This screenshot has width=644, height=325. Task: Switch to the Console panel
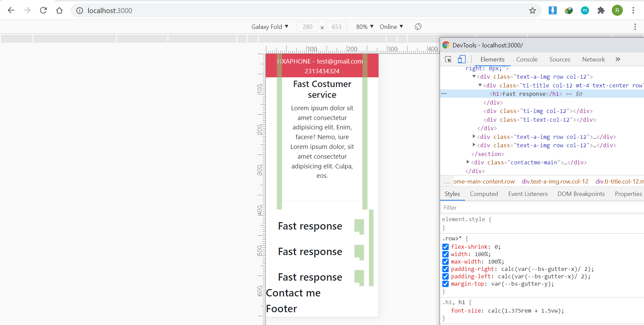[527, 59]
